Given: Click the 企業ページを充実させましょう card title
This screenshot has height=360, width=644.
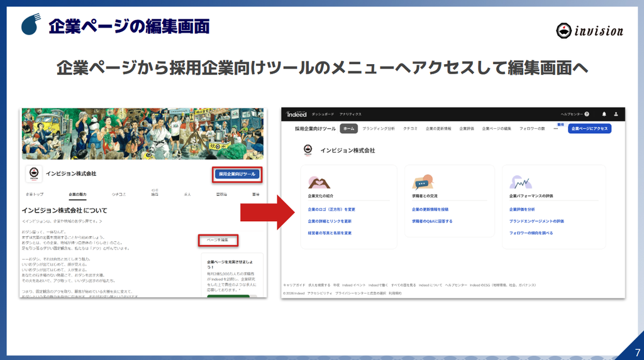Looking at the screenshot, I should [x=230, y=264].
